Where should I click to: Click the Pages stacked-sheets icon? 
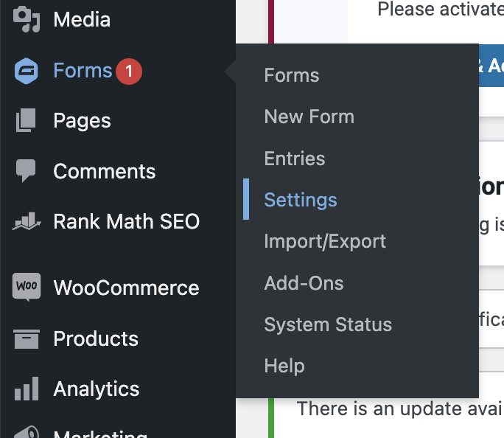26,120
